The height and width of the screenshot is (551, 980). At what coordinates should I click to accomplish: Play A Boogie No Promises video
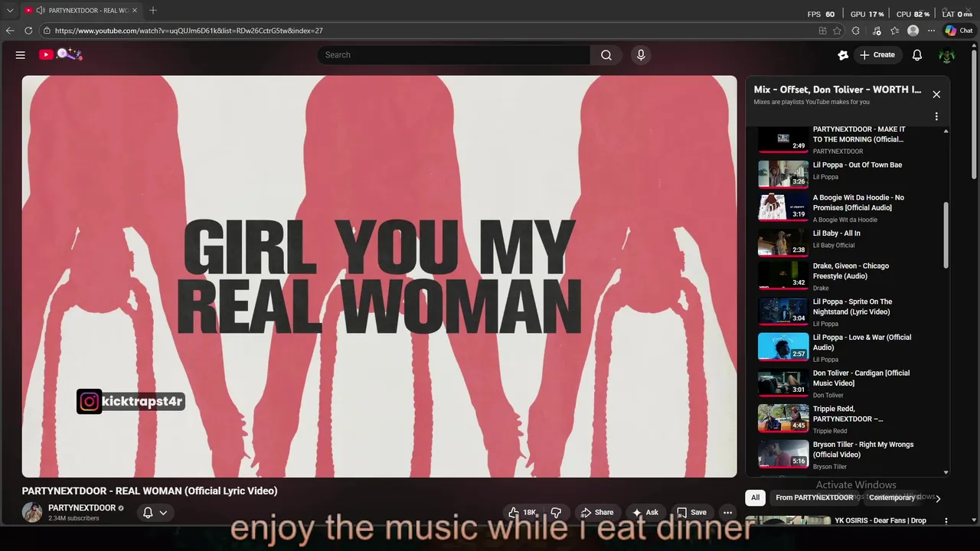(x=846, y=207)
